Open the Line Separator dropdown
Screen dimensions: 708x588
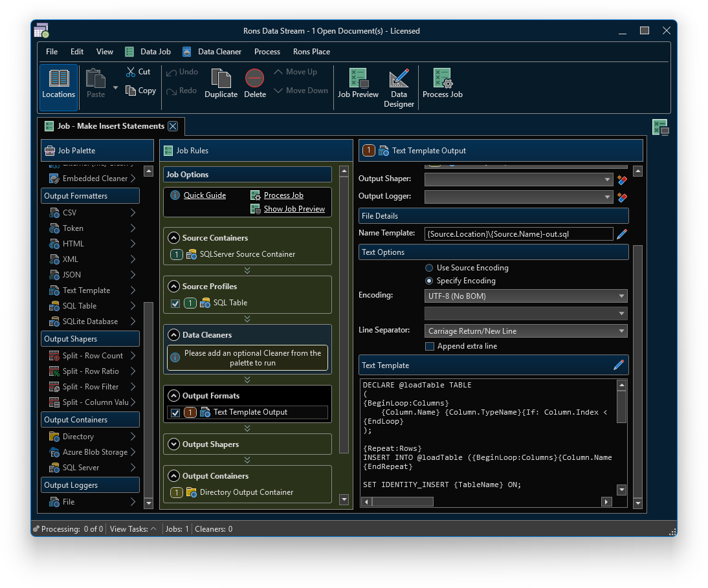click(x=525, y=331)
